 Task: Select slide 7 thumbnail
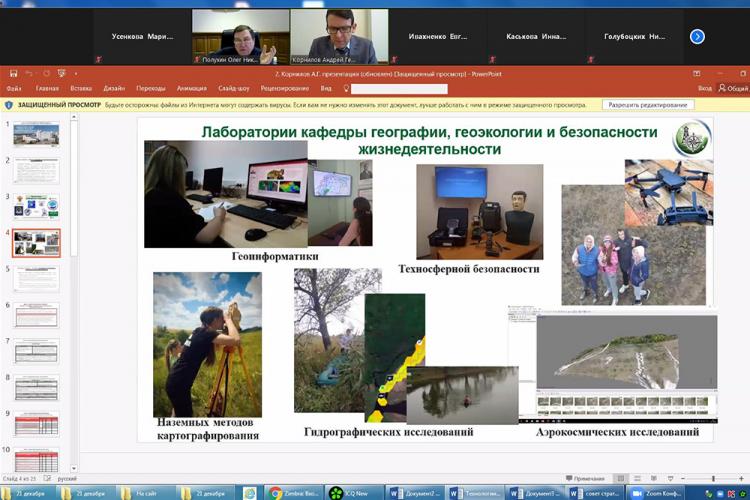pyautogui.click(x=36, y=351)
